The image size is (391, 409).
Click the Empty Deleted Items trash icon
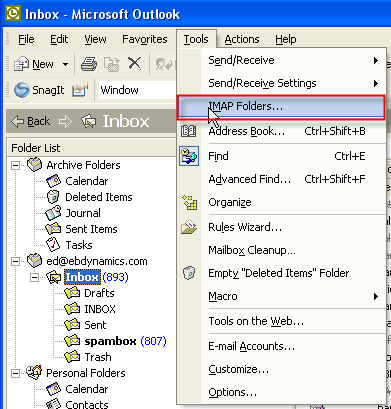pyautogui.click(x=189, y=273)
